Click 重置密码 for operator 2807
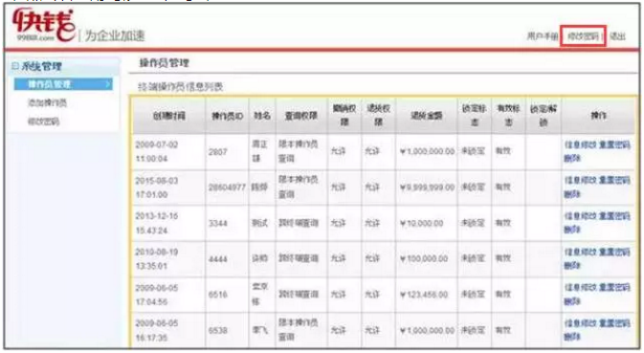The height and width of the screenshot is (353, 644). 614,144
